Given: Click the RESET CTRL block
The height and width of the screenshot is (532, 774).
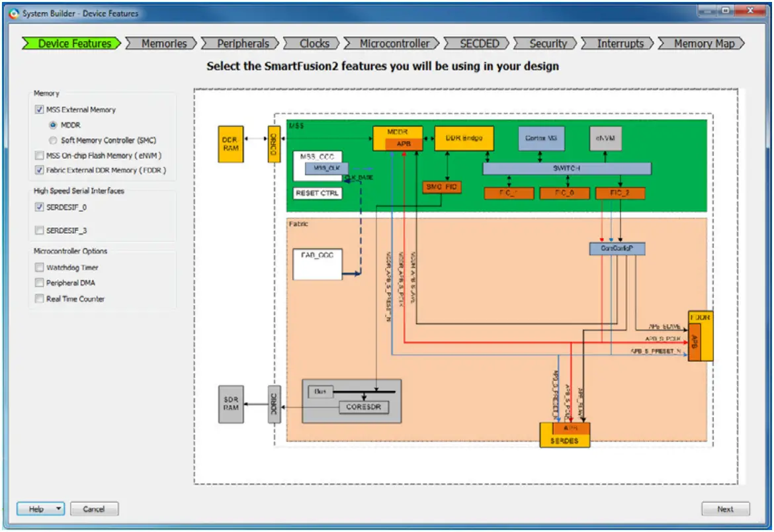Looking at the screenshot, I should click(316, 193).
